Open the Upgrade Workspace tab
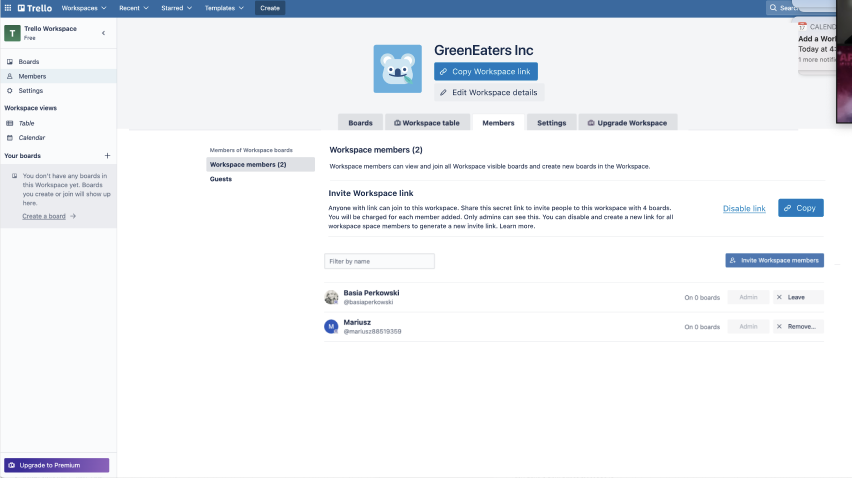Screen dimensions: 852x478 (x=627, y=123)
